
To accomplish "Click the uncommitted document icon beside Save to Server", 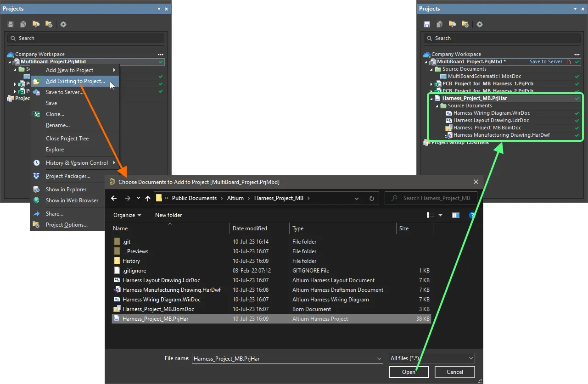I will point(569,62).
